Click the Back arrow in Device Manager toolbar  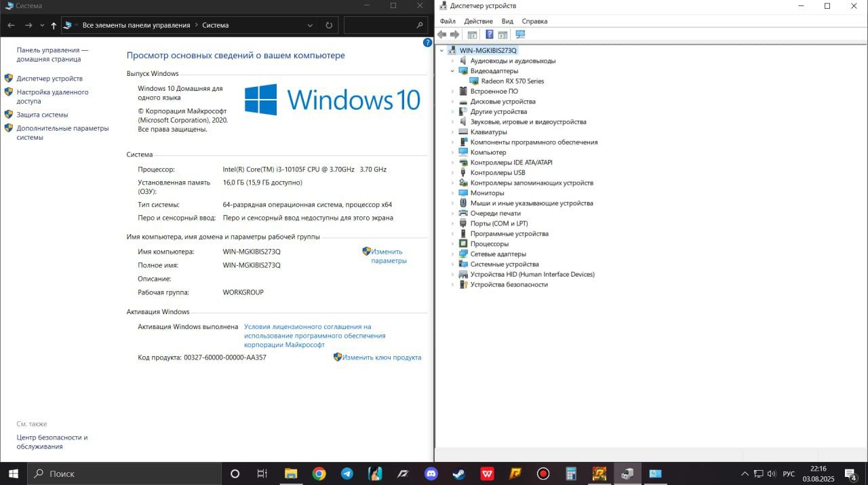[442, 35]
